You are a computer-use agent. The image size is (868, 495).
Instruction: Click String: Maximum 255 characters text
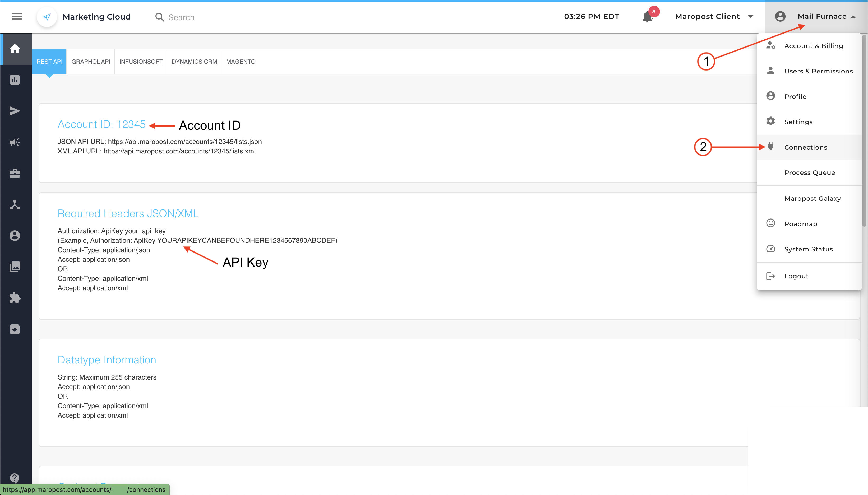point(107,377)
